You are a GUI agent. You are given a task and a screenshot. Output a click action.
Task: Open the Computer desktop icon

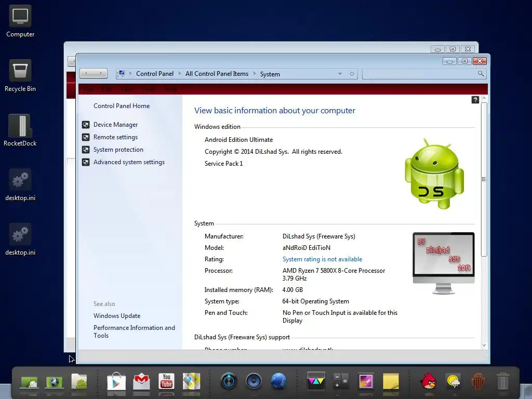(20, 21)
